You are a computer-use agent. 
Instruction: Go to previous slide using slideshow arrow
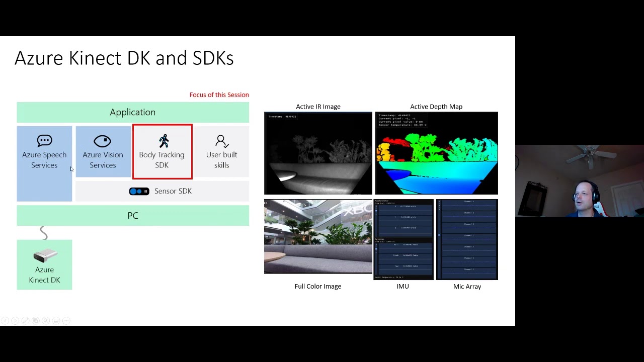coord(5,321)
